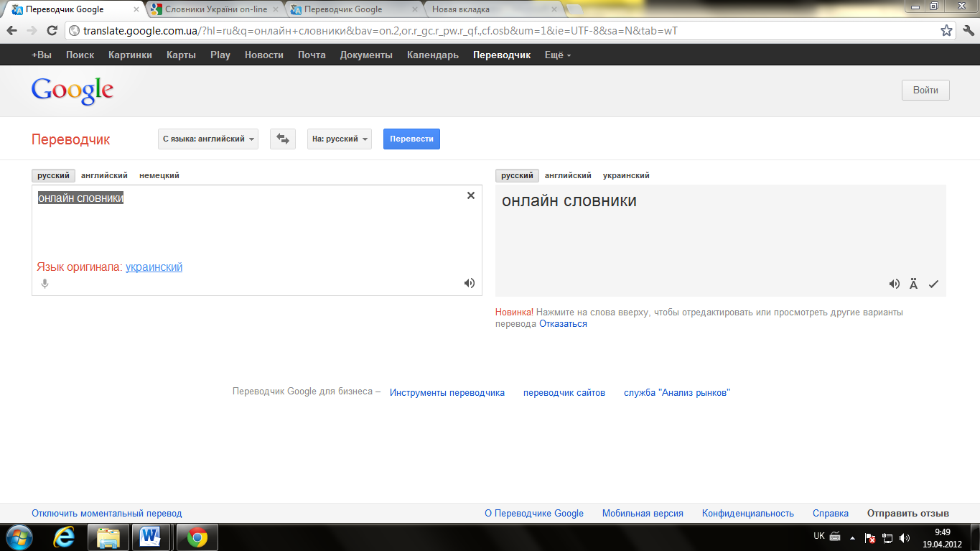Listen to the source text speaker
This screenshot has height=551, width=980.
pos(470,283)
